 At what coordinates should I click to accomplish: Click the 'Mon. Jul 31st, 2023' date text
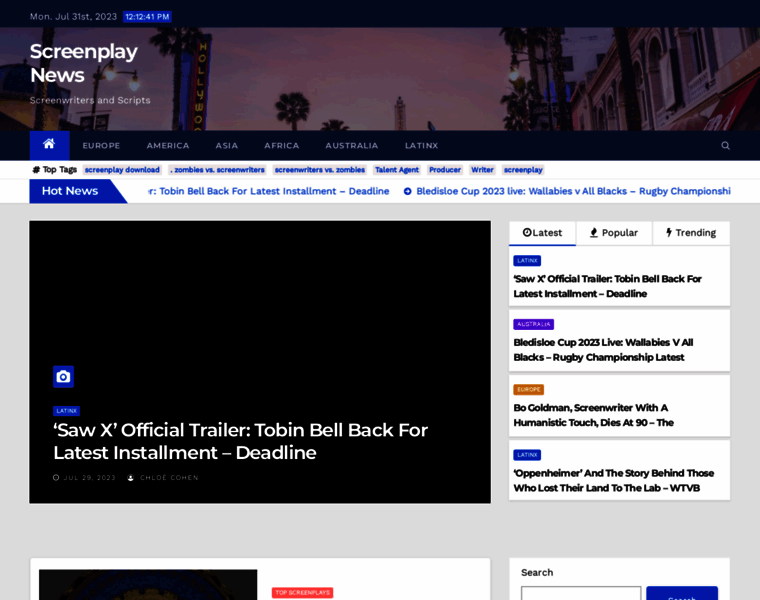click(73, 17)
